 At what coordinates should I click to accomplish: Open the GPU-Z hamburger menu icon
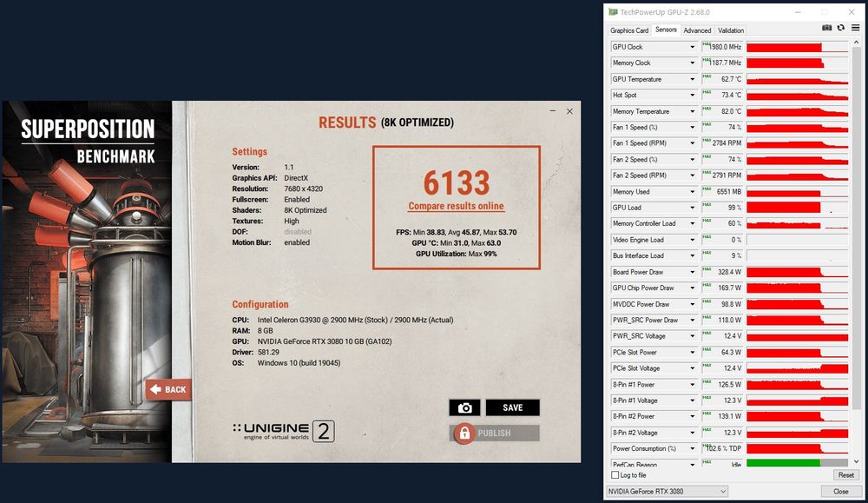click(855, 28)
